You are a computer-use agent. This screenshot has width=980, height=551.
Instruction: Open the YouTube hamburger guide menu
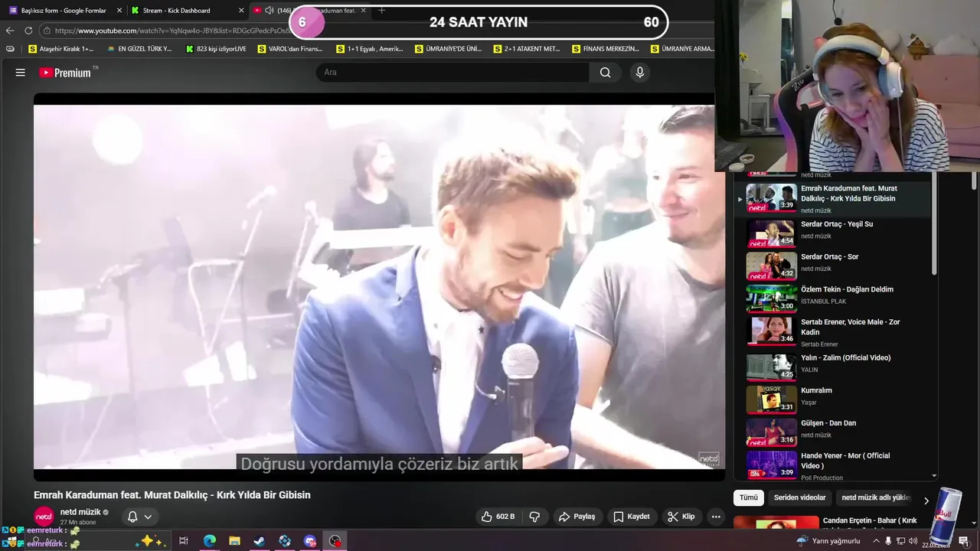tap(21, 73)
